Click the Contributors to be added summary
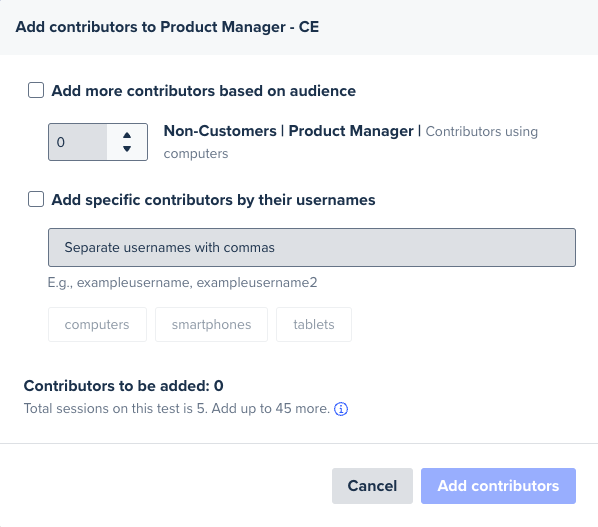This screenshot has height=527, width=598. point(124,386)
